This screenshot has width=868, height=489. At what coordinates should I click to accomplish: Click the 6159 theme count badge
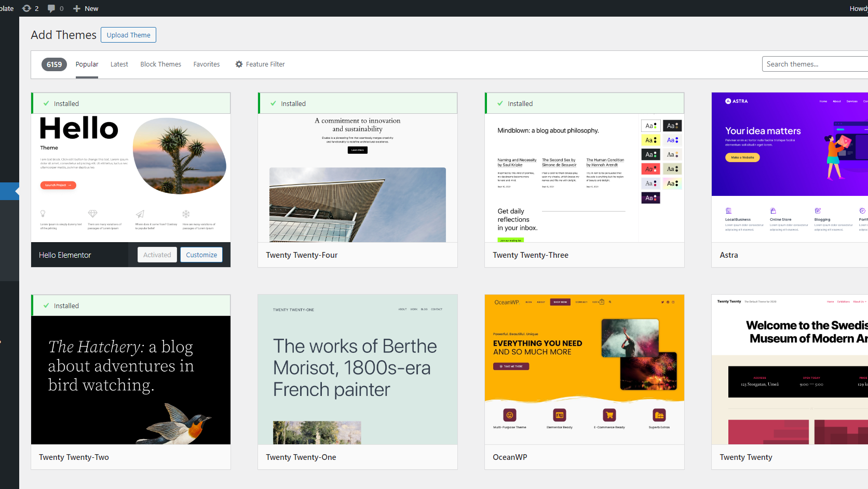(54, 64)
